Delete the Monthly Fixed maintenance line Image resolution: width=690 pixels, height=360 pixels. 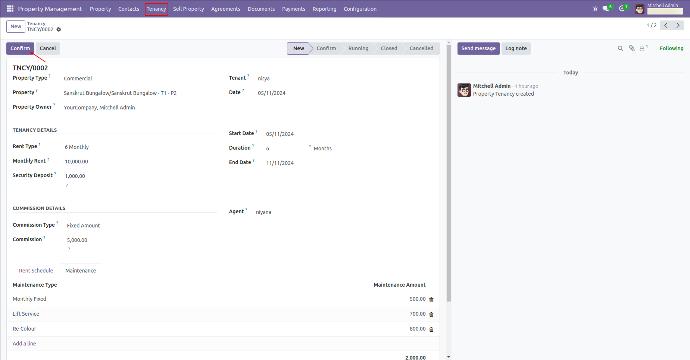[431, 299]
